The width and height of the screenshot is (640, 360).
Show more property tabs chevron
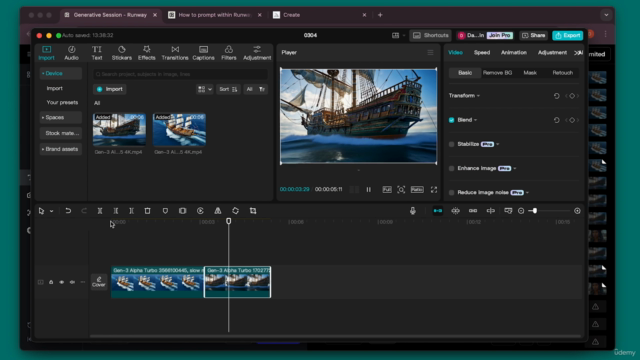click(578, 53)
